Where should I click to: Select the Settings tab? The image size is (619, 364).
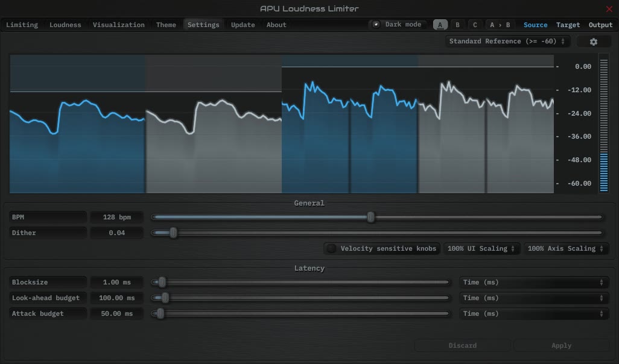tap(203, 25)
